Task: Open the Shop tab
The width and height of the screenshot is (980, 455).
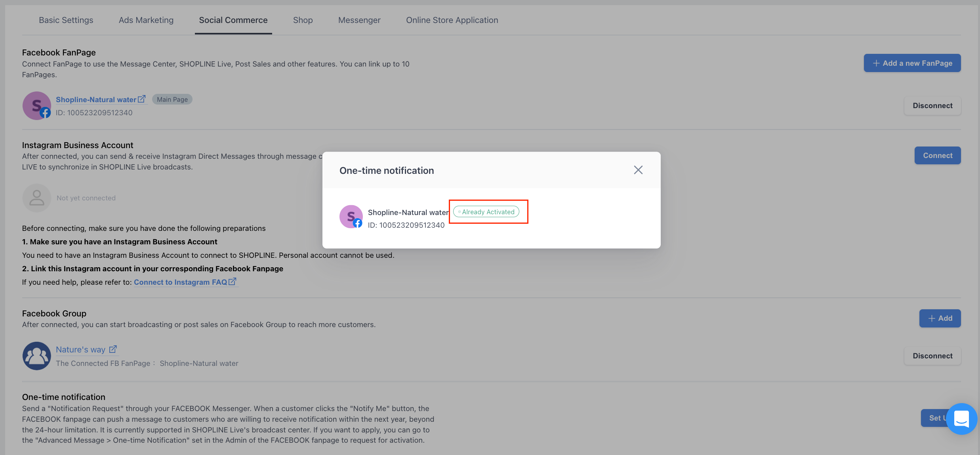Action: [303, 20]
